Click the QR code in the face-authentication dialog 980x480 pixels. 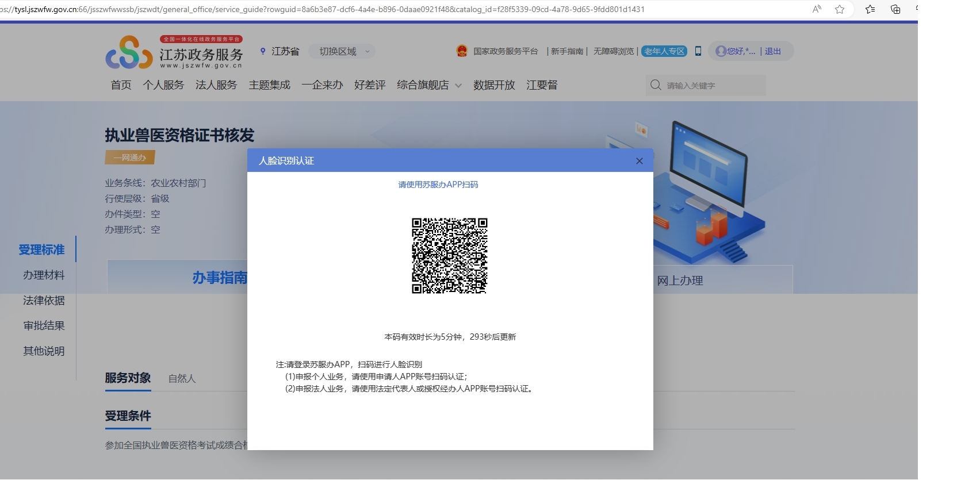pos(450,256)
